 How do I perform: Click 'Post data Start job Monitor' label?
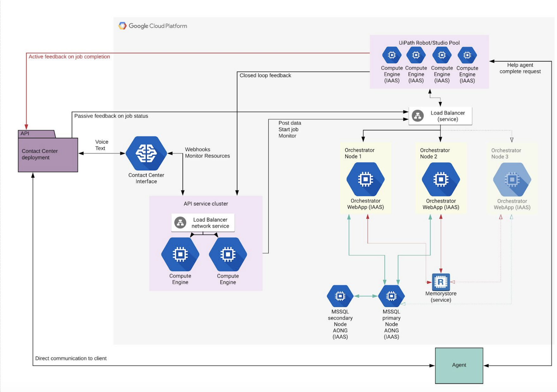pyautogui.click(x=290, y=129)
